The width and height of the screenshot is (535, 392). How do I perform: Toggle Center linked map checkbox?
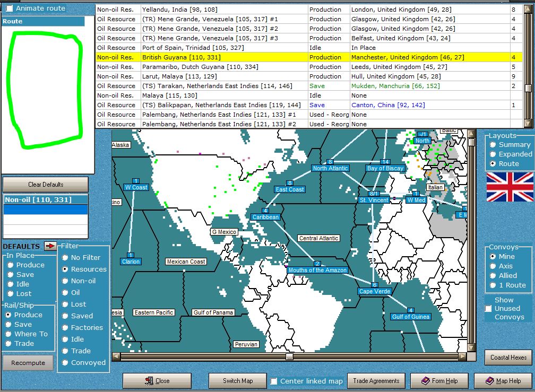tap(274, 381)
